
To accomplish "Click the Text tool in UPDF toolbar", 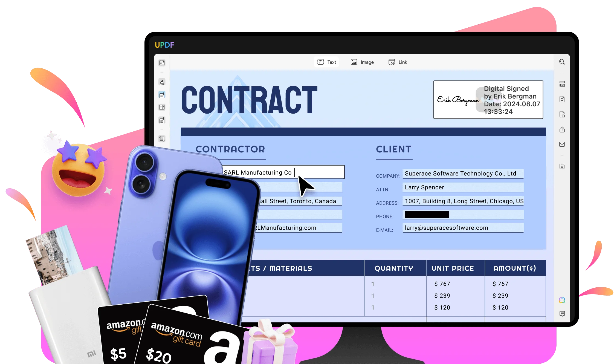I will coord(326,62).
